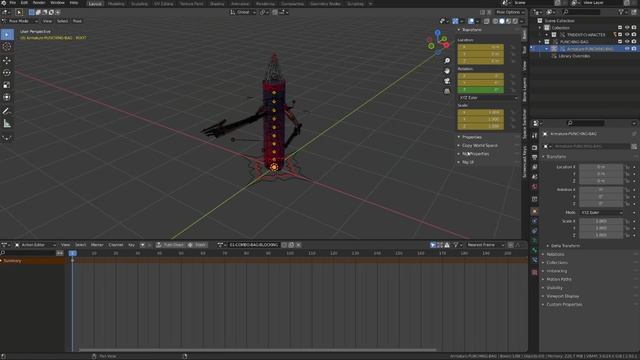Image resolution: width=640 pixels, height=360 pixels.
Task: Click the pan hand viewport navigation icon
Action: pyautogui.click(x=447, y=71)
